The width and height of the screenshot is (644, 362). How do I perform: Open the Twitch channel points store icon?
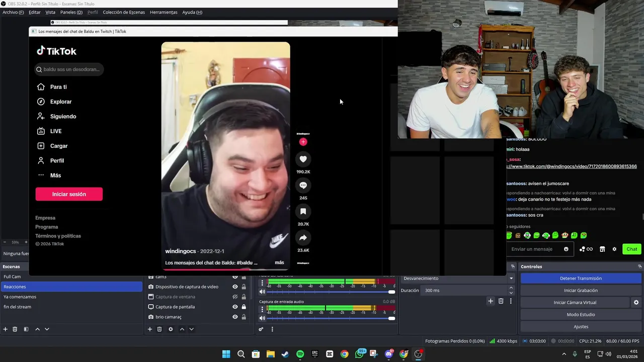pyautogui.click(x=602, y=249)
